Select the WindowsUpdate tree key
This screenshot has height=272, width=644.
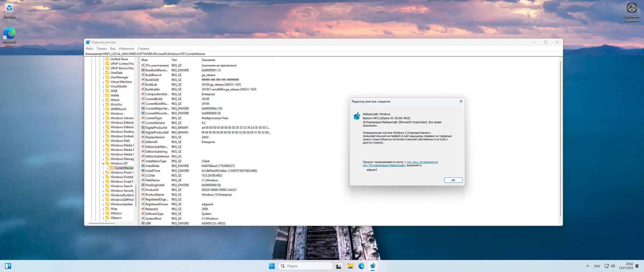[122, 204]
